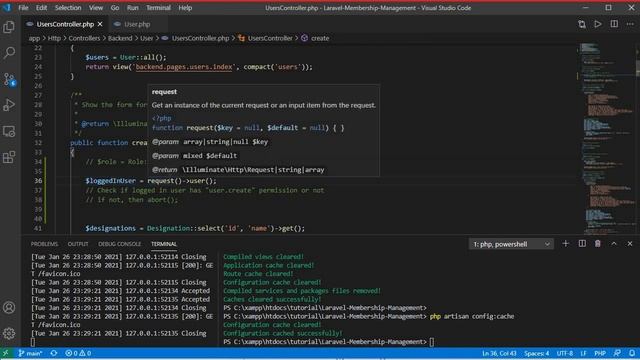
Task: Open editor More Actions ellipsis menu
Action: pos(630,24)
